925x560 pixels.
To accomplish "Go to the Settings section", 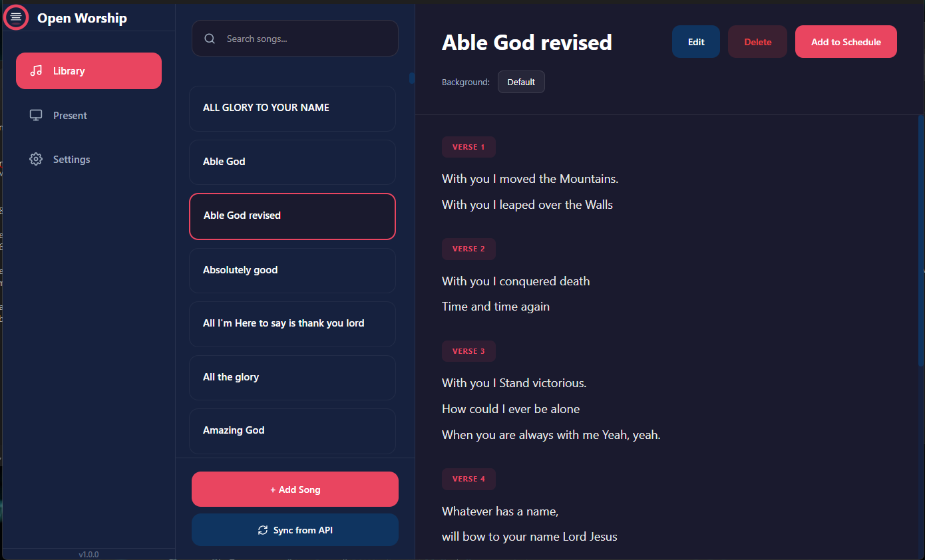I will tap(71, 160).
